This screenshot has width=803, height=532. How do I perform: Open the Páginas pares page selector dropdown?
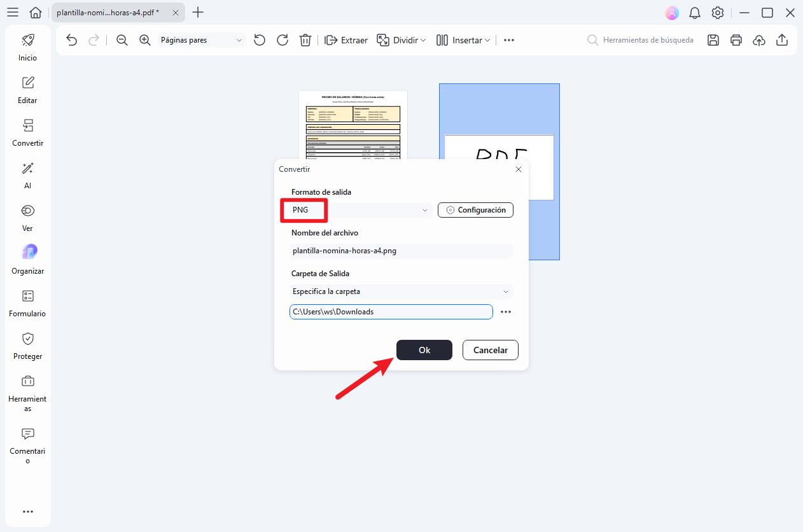(x=201, y=40)
